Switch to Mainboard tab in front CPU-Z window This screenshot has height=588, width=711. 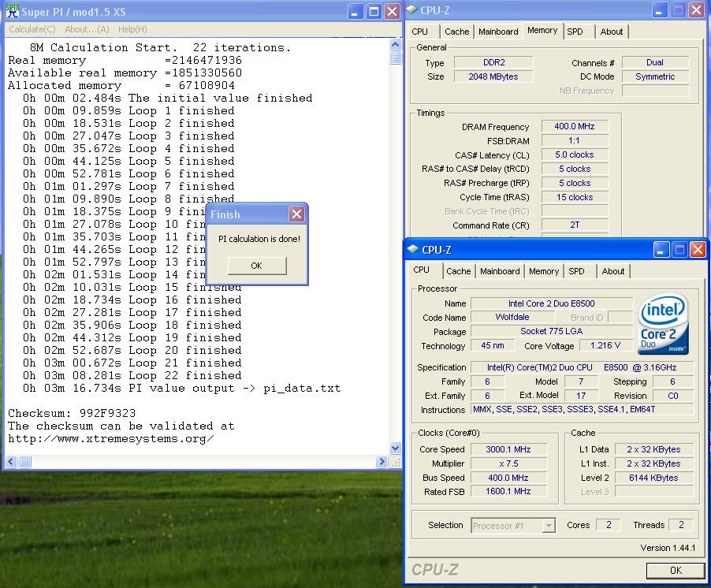click(x=500, y=271)
